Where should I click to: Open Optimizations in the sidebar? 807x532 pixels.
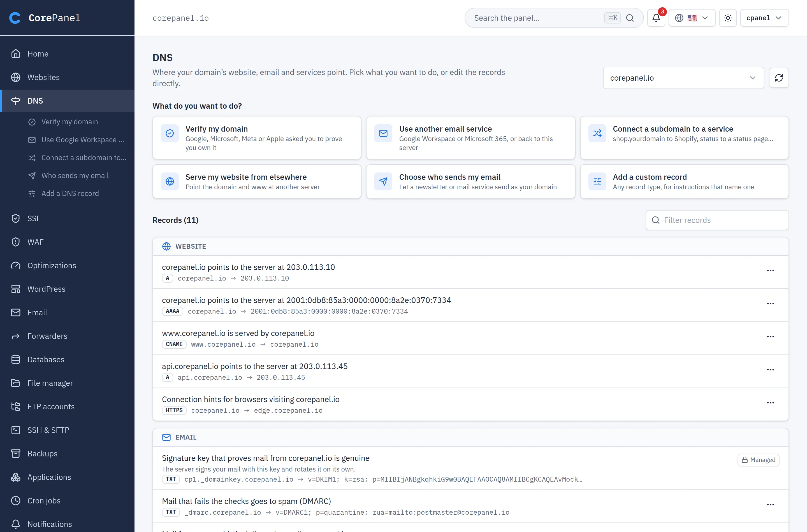click(67, 266)
